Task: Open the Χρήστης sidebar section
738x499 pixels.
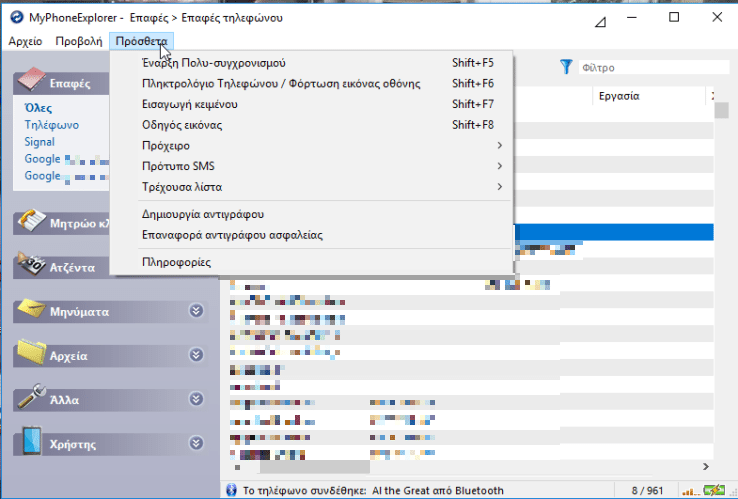Action: pyautogui.click(x=111, y=444)
